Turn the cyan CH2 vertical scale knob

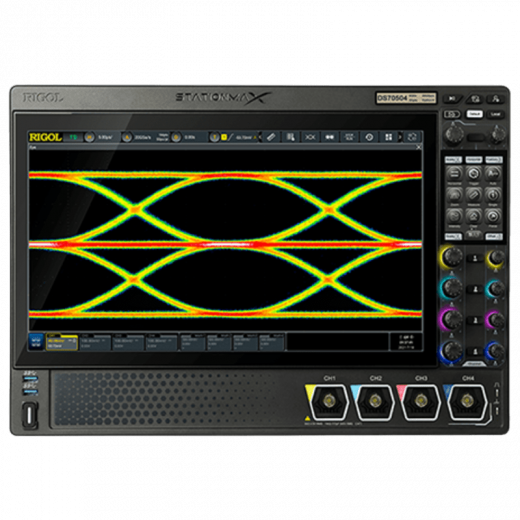pos(452,288)
